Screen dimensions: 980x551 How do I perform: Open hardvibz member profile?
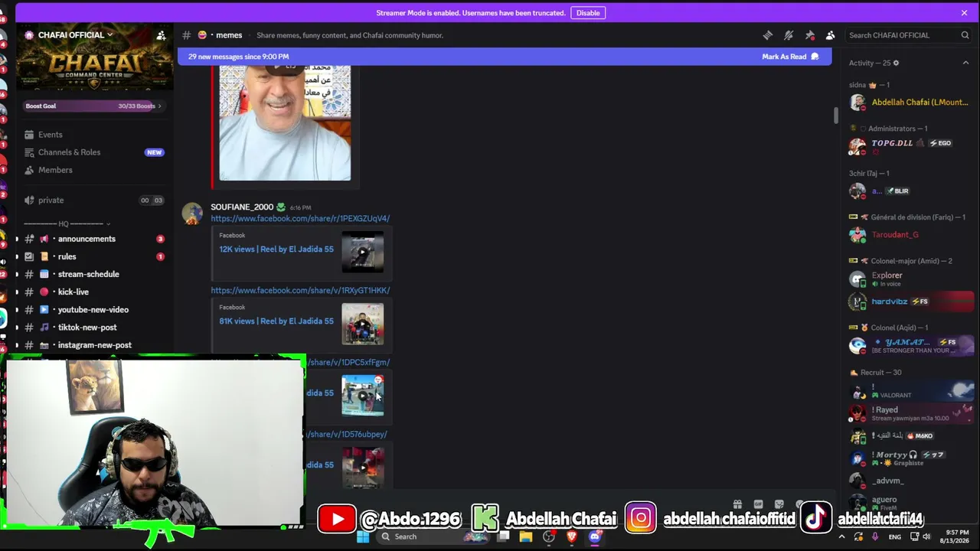coord(911,302)
